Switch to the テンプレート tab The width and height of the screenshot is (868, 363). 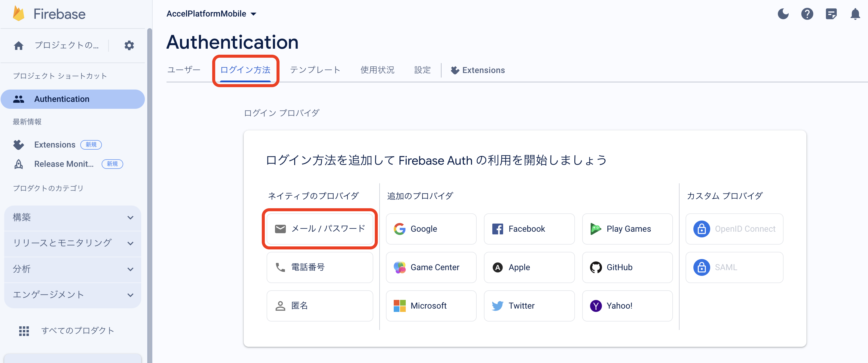tap(315, 70)
